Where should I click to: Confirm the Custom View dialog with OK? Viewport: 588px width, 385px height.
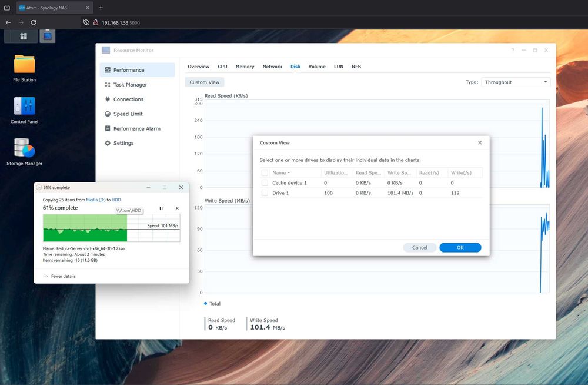(x=460, y=247)
